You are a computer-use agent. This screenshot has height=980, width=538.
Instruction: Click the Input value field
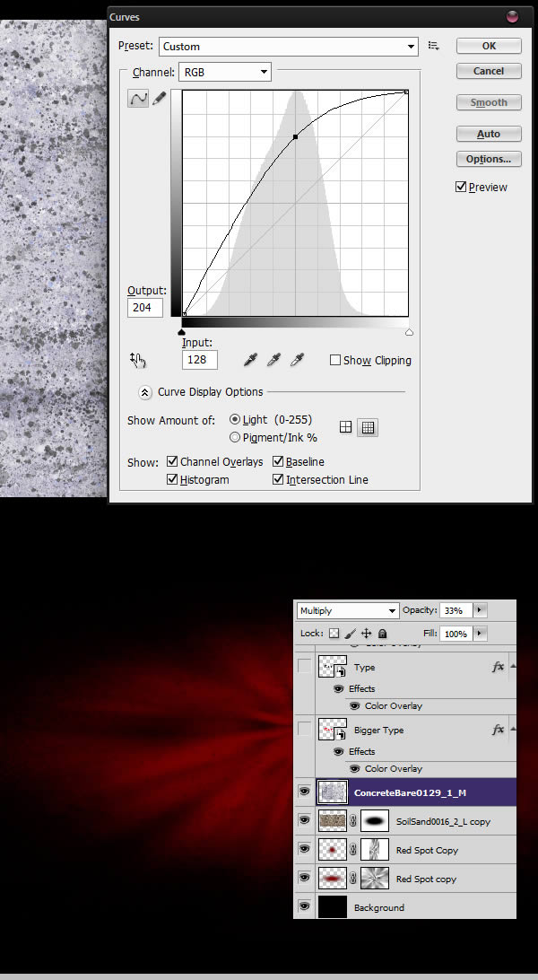click(x=200, y=359)
